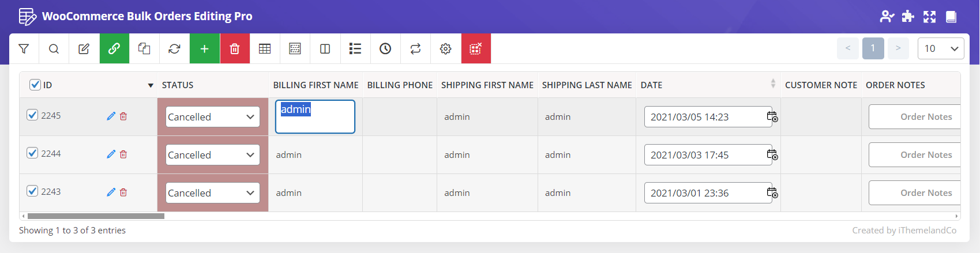
Task: Uncheck the checkbox for order 2245
Action: pyautogui.click(x=33, y=115)
